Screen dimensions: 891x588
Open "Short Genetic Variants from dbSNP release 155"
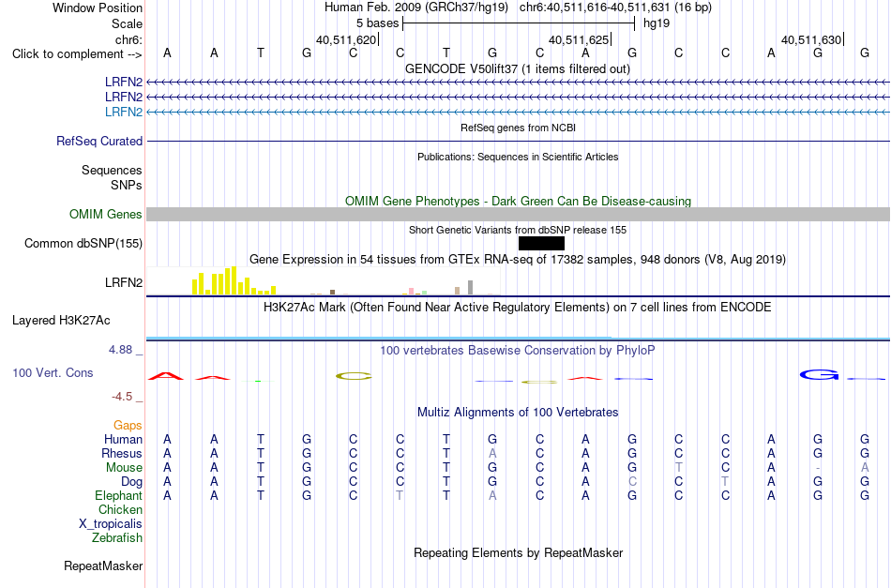[518, 230]
